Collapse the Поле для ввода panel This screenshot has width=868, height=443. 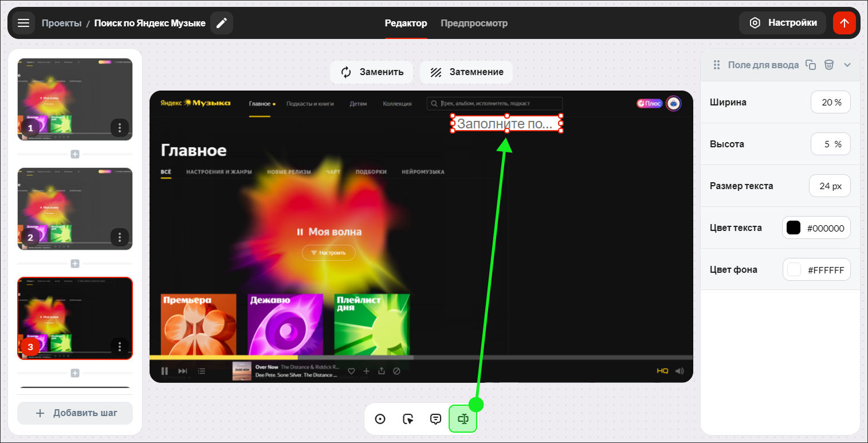click(x=847, y=65)
